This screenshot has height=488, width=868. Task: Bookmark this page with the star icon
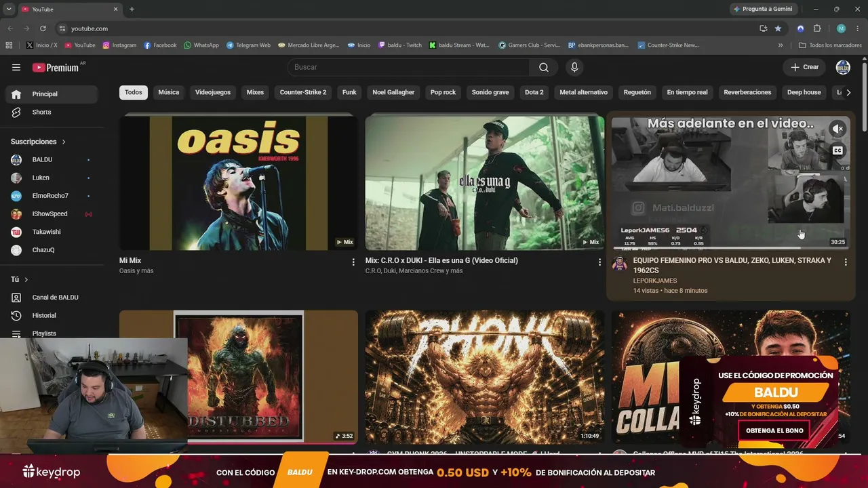pos(778,28)
